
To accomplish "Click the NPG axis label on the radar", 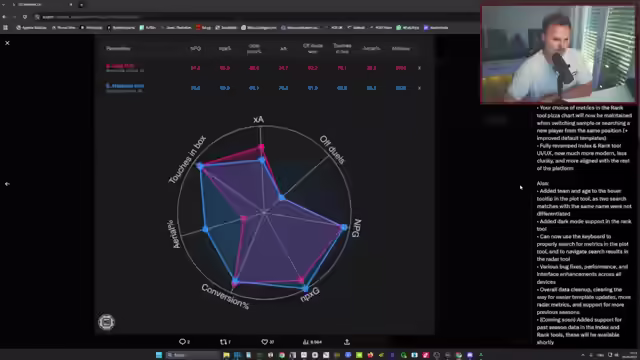I will click(x=357, y=228).
